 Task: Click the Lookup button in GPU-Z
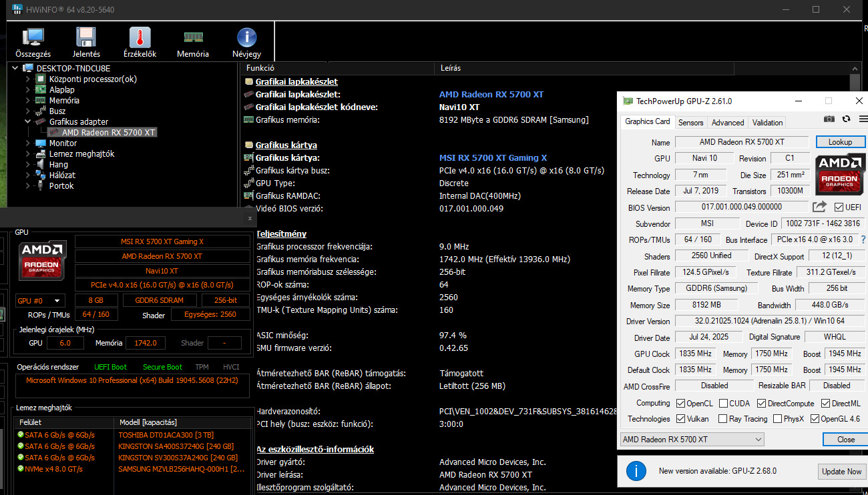click(840, 142)
